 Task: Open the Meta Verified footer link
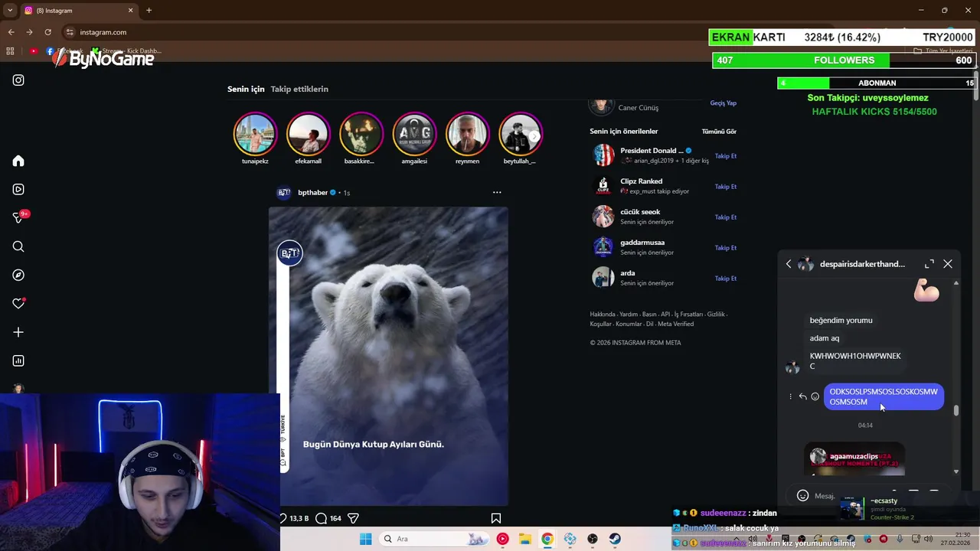675,324
